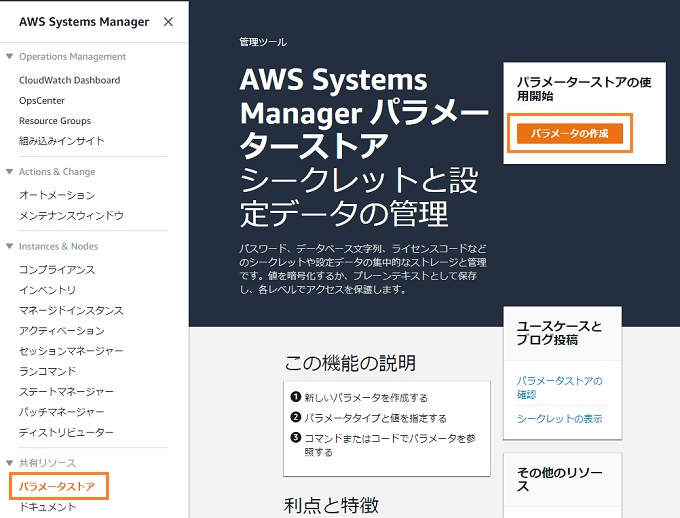Open セッションマネージャー

click(x=71, y=351)
